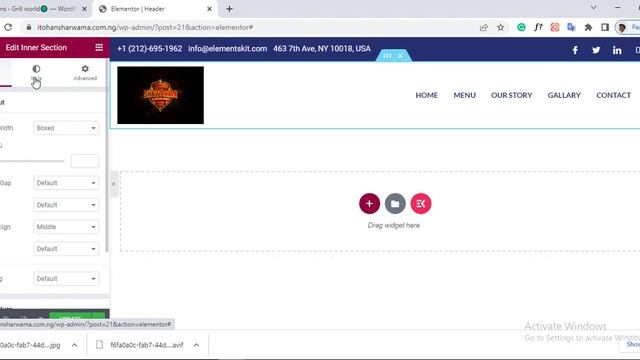
Task: Click the OUR STORY navigation item
Action: coord(511,95)
